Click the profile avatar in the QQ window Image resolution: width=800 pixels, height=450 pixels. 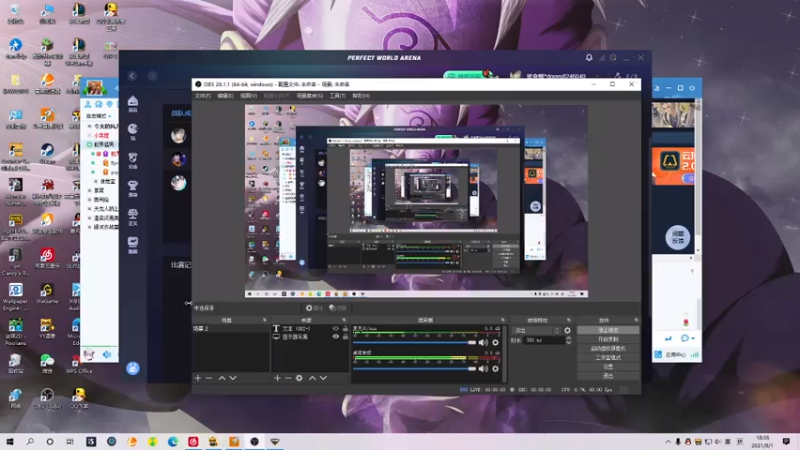(94, 88)
